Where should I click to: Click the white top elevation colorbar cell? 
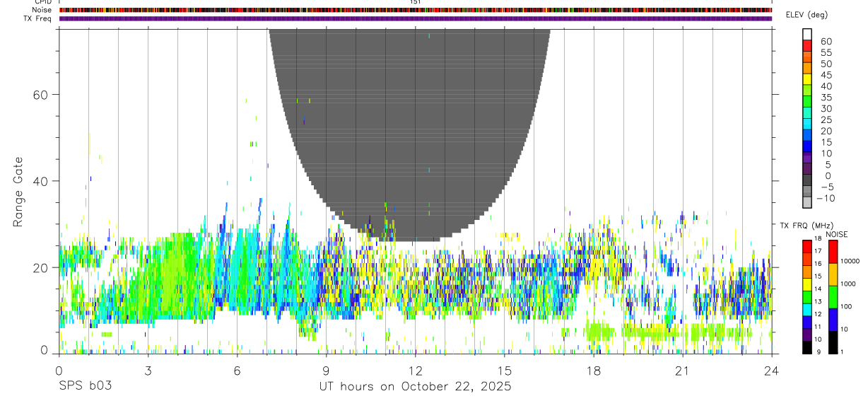pos(807,34)
